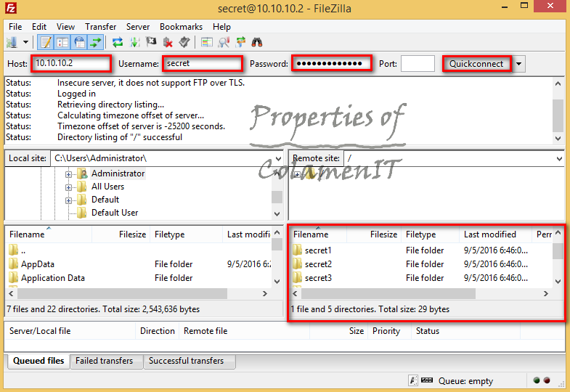Open the Bookmarks menu

[181, 27]
